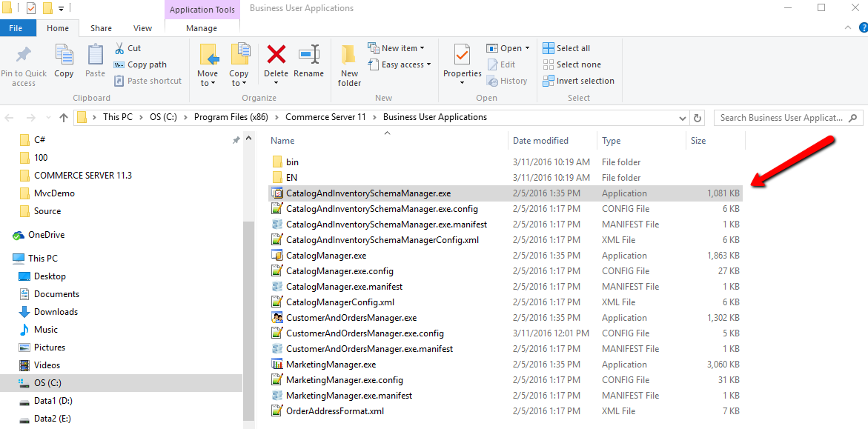Switch to the Home ribbon tab
This screenshot has width=868, height=429.
pyautogui.click(x=58, y=28)
